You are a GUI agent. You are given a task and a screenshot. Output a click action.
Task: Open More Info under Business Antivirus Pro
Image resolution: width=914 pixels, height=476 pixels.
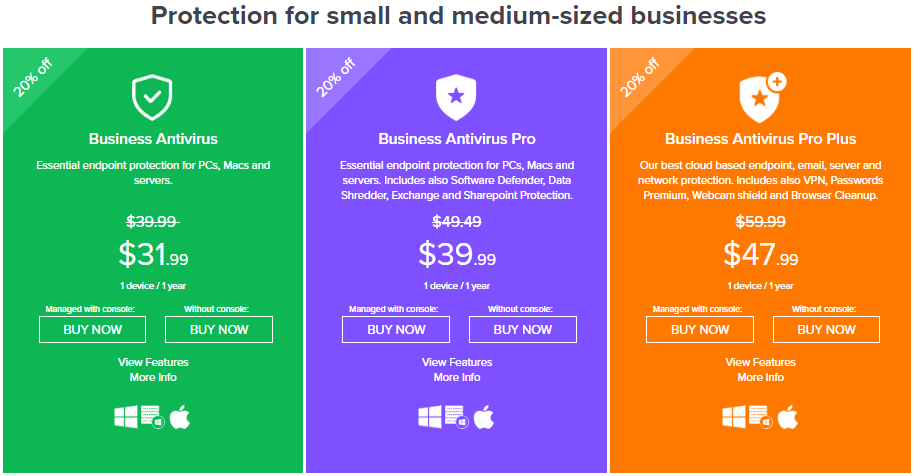pos(457,378)
